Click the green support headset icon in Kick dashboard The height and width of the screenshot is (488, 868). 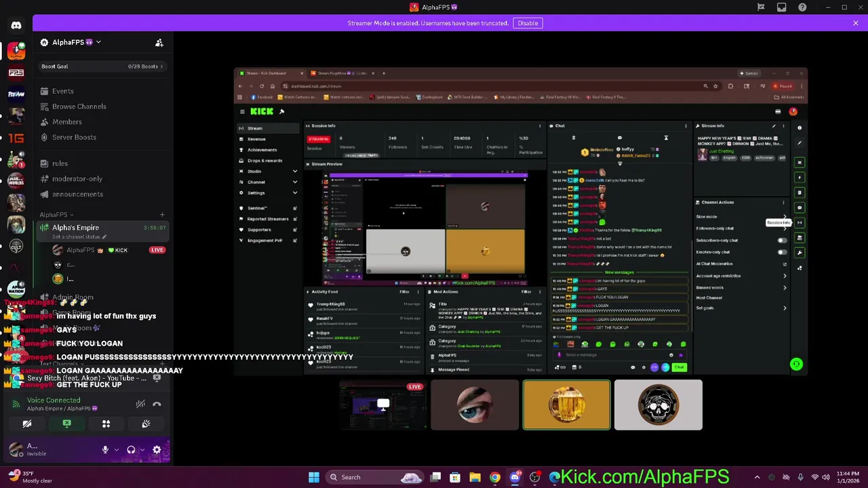click(797, 365)
